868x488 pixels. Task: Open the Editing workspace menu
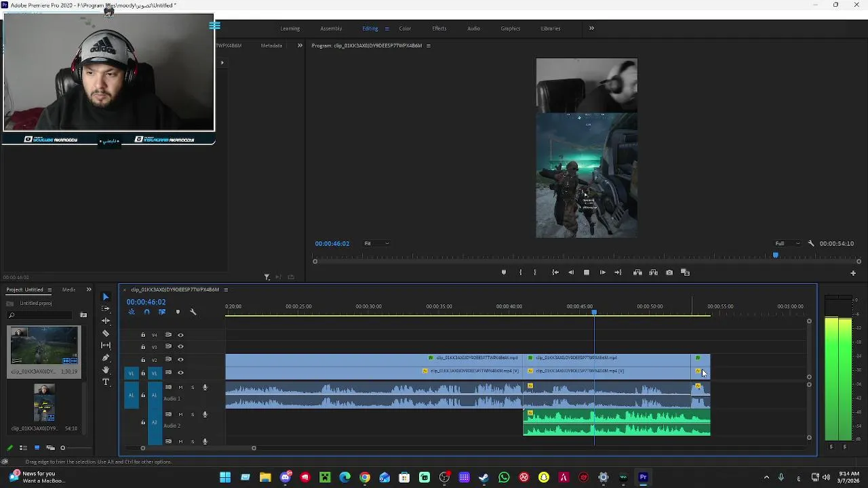[387, 28]
